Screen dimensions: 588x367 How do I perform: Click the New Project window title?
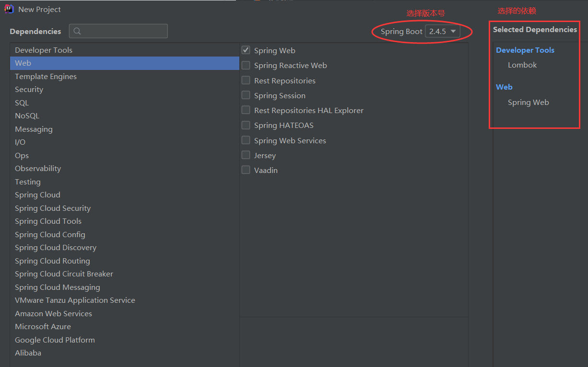tap(40, 10)
